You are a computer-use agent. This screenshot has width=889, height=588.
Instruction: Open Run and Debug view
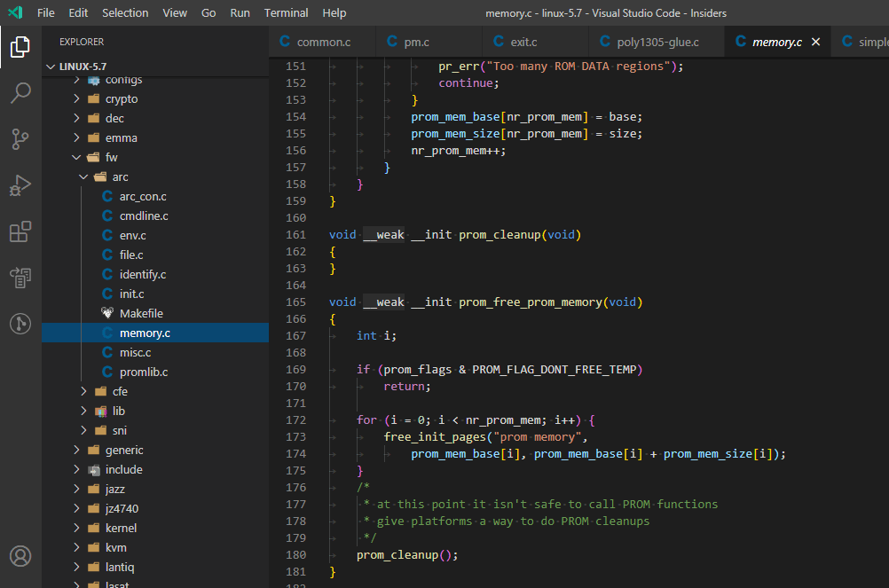coord(20,185)
